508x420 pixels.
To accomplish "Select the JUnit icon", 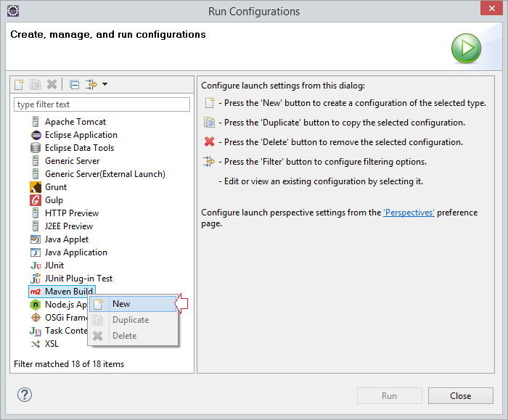I will 36,265.
